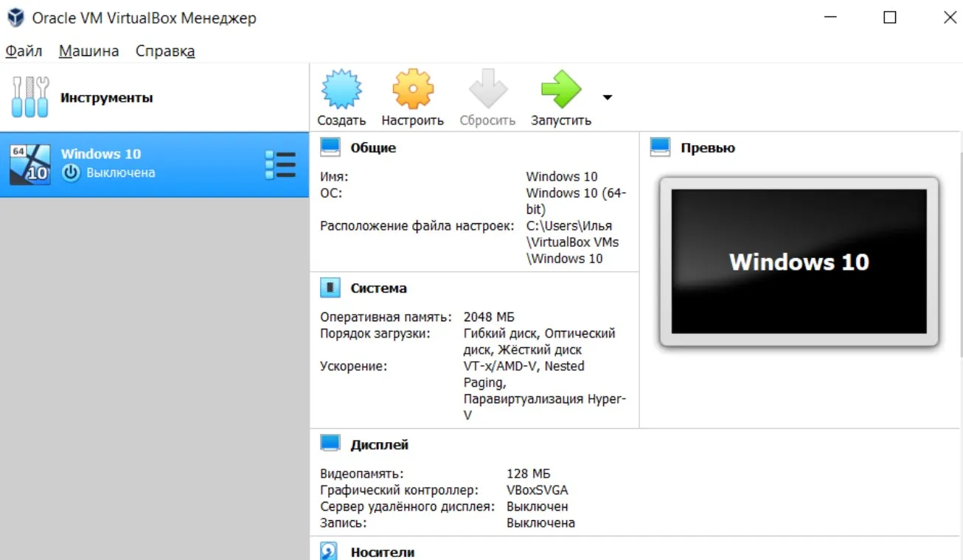This screenshot has height=560, width=963.
Task: Open the Дисплей section header link
Action: pyautogui.click(x=379, y=445)
